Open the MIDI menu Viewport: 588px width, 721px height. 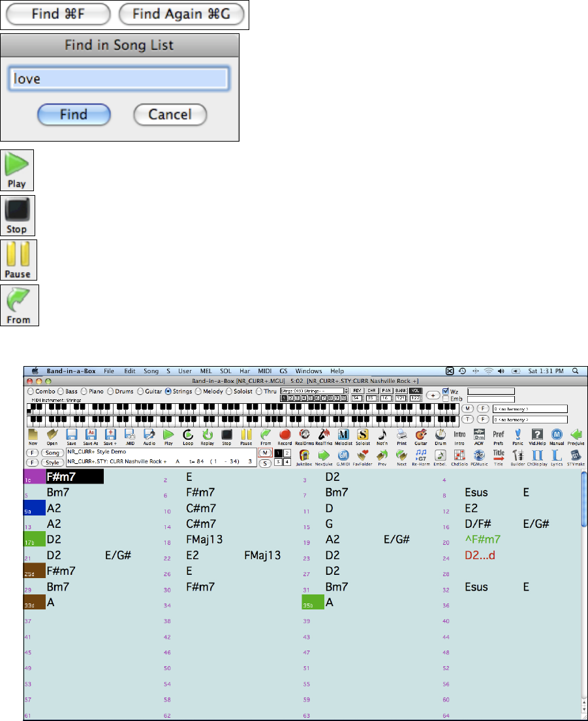click(x=264, y=371)
